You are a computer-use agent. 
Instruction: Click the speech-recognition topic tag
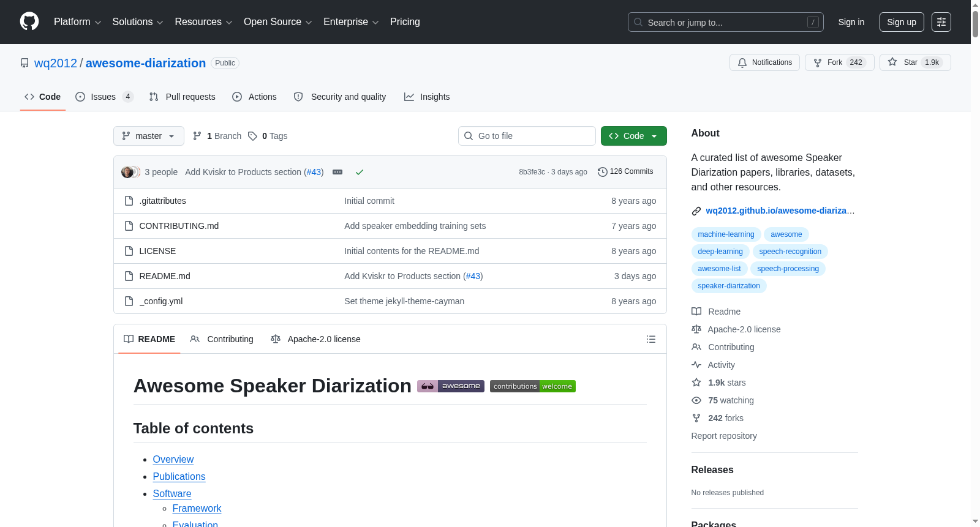(x=790, y=252)
